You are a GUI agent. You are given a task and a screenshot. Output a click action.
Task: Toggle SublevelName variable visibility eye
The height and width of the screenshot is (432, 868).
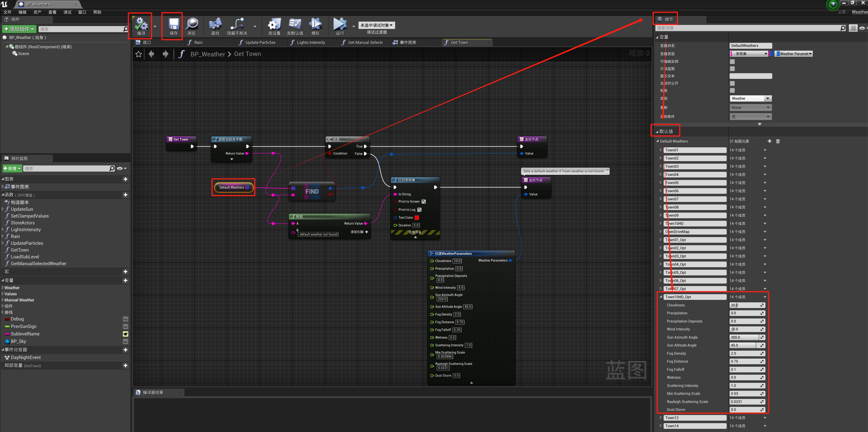pos(125,334)
